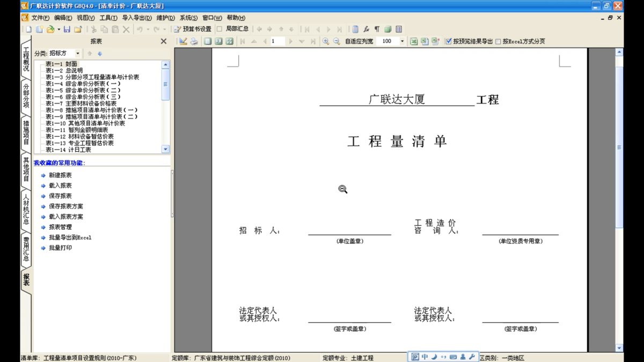
Task: Open the 帮助(H) menu
Action: (x=236, y=18)
